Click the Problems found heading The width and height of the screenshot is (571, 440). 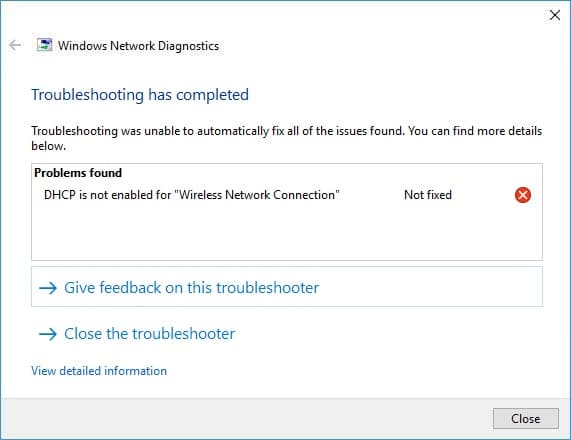pyautogui.click(x=78, y=173)
